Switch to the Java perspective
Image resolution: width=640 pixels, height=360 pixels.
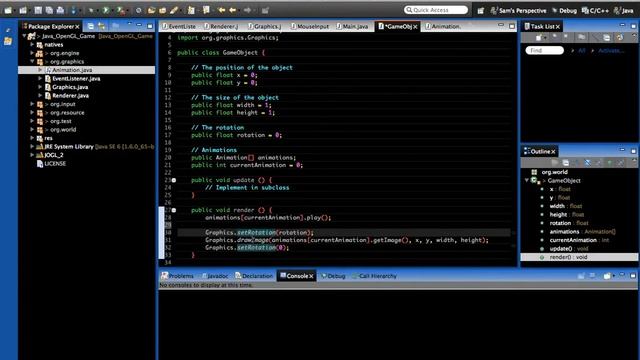pos(623,11)
